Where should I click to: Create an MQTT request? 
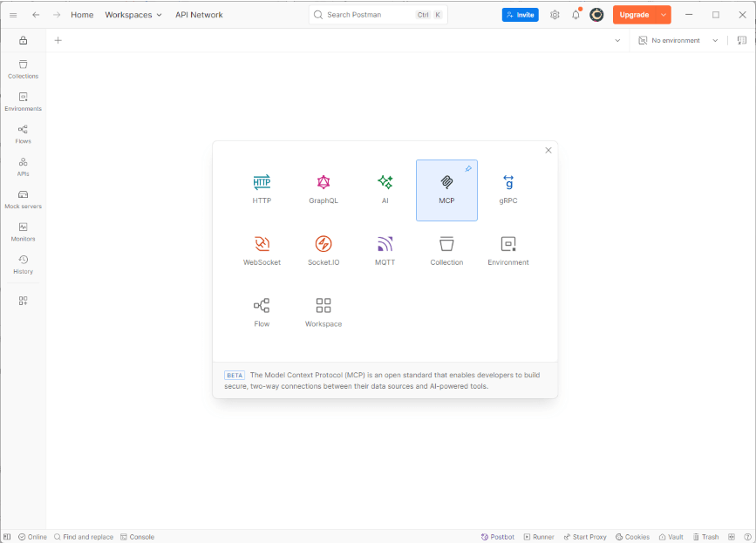(385, 252)
